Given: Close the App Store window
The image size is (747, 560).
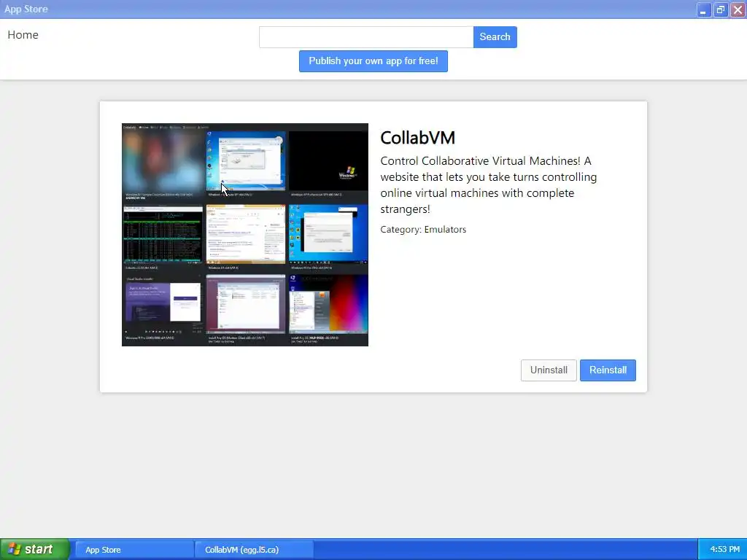Looking at the screenshot, I should click(738, 9).
